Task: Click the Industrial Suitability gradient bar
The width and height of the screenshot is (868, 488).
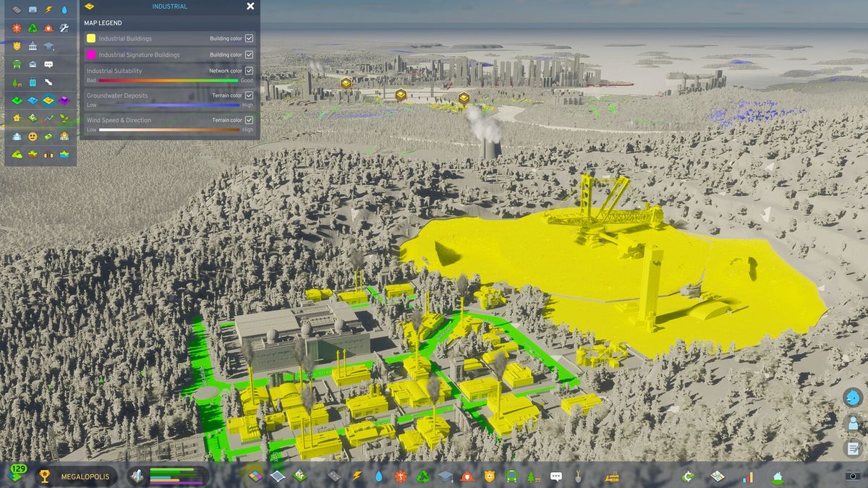Action: [x=168, y=80]
